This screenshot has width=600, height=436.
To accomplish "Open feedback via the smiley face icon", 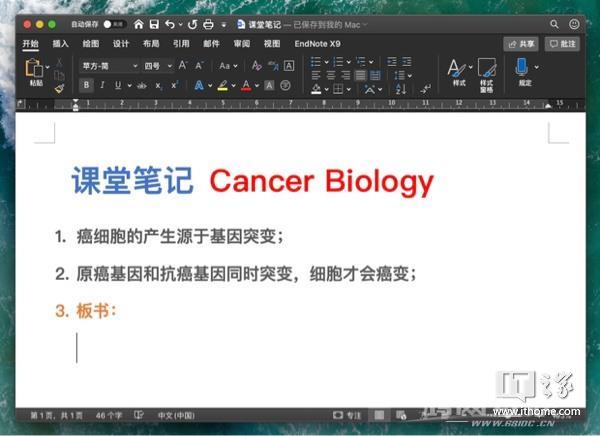I will coord(574,24).
